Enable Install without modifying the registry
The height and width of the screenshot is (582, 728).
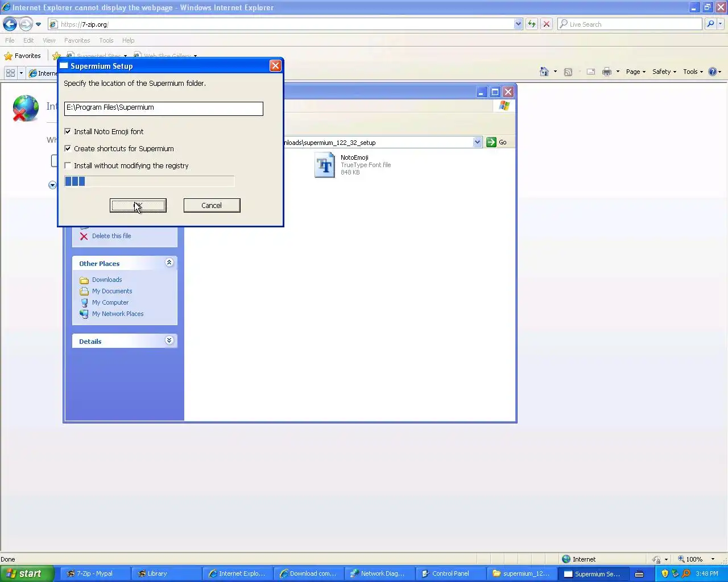68,165
